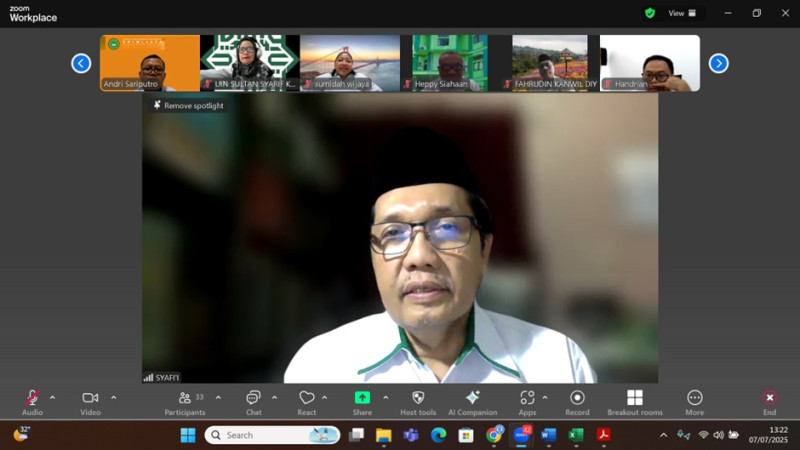Viewport: 800px width, 450px height.
Task: Click the volume speaker tray icon
Action: [718, 435]
